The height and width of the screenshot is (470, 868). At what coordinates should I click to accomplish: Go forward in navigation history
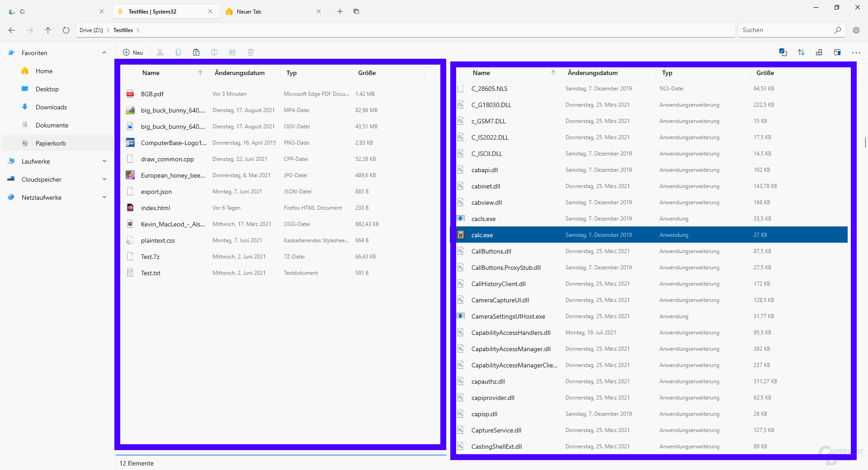(x=30, y=30)
